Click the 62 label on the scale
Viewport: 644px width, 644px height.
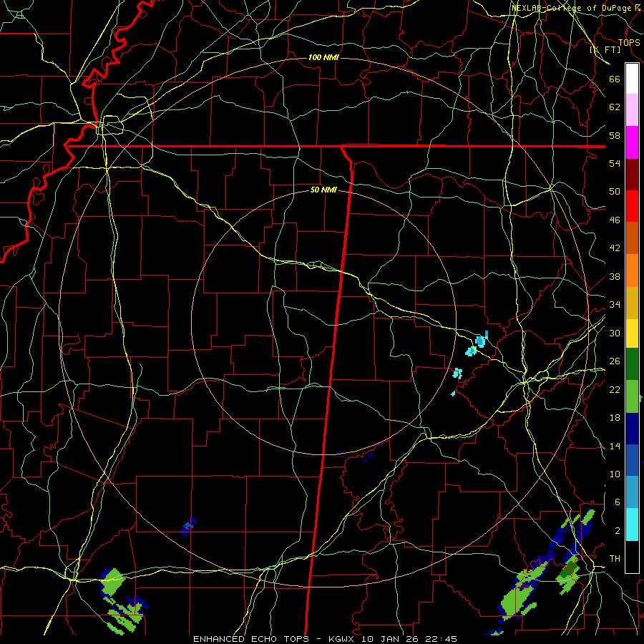click(x=615, y=107)
